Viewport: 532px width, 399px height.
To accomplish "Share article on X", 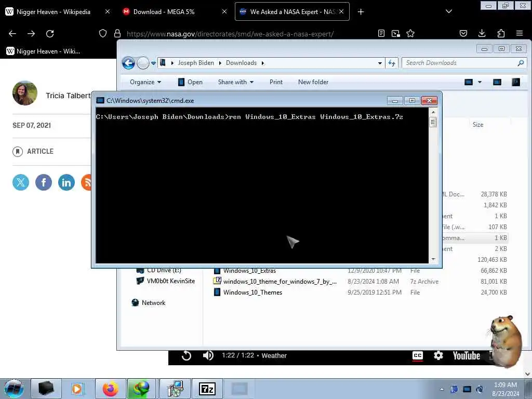I will coord(21,182).
